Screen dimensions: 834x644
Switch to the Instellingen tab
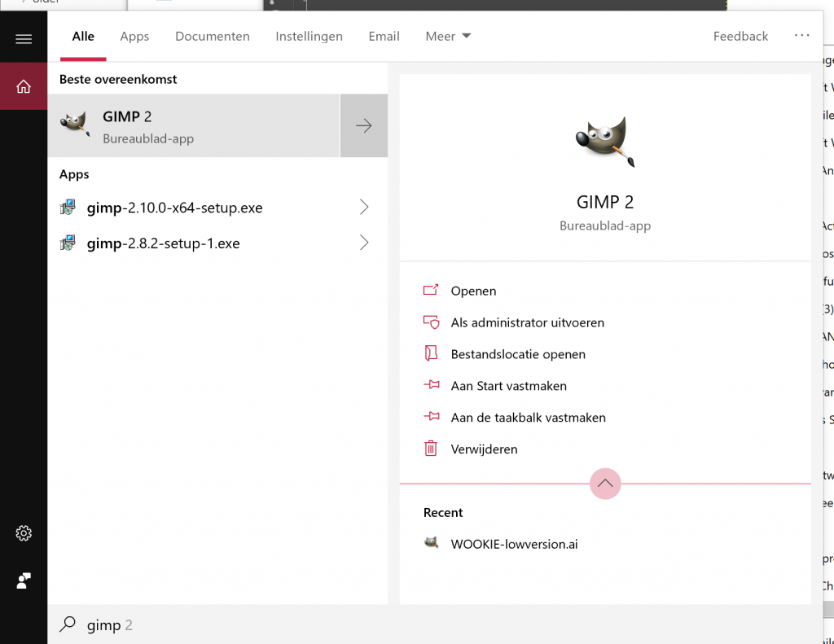[x=309, y=36]
